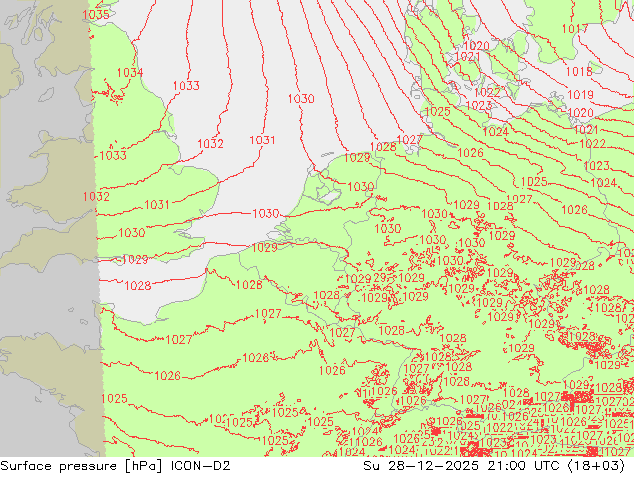The height and width of the screenshot is (490, 634).
Task: Click the "Surface pressure [hPa]" caption text
Action: (x=81, y=466)
